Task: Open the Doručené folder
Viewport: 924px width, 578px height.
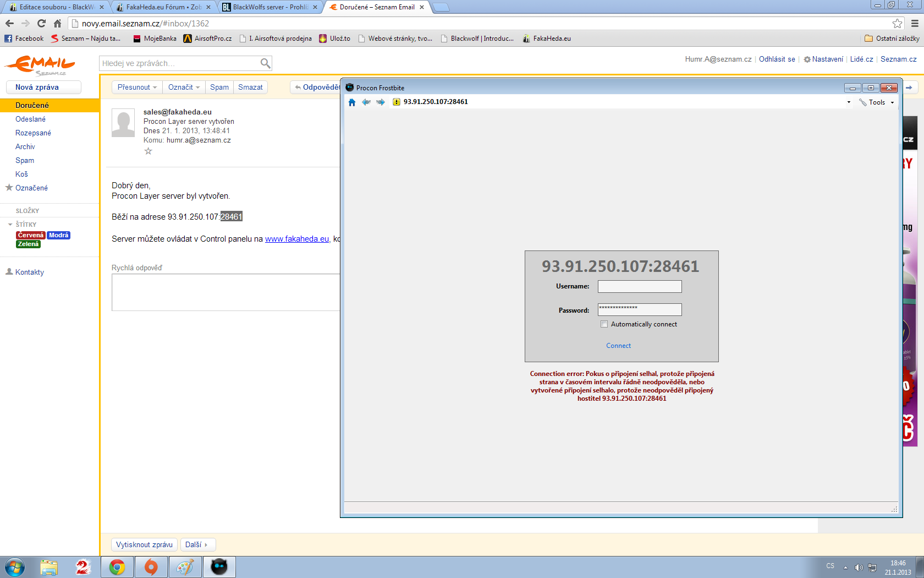Action: [x=32, y=105]
